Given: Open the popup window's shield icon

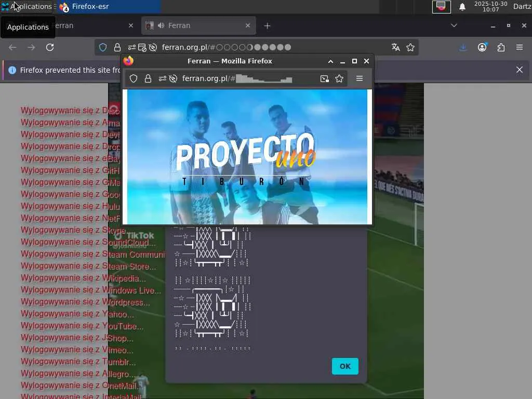Looking at the screenshot, I should point(134,79).
